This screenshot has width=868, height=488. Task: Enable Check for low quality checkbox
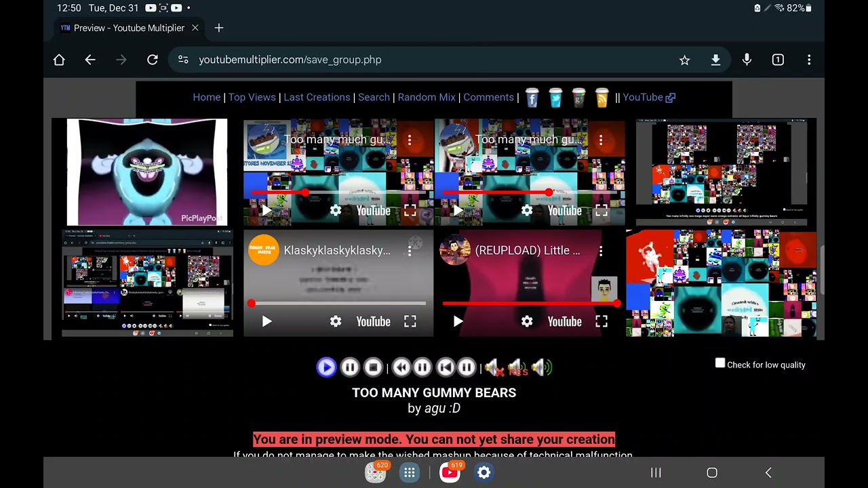pyautogui.click(x=720, y=364)
